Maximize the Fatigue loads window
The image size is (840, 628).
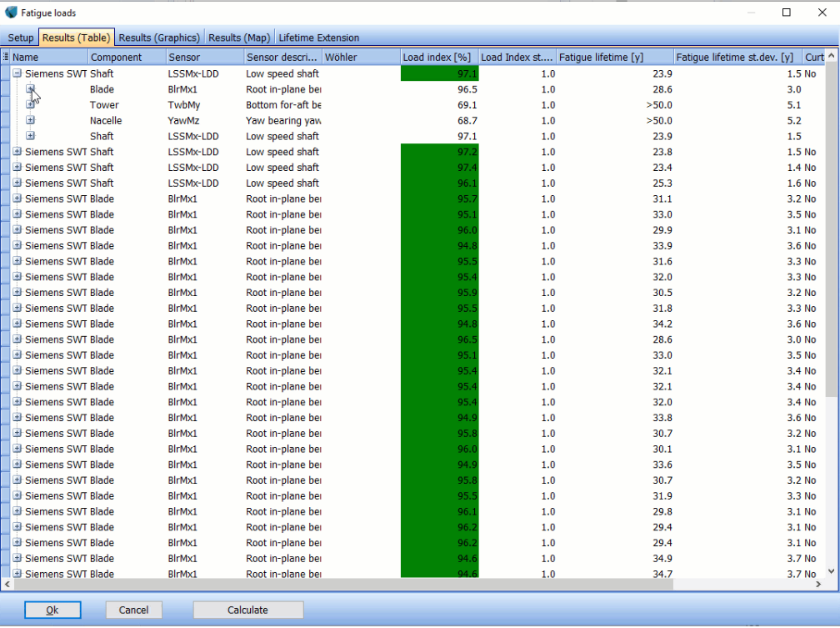coord(787,13)
